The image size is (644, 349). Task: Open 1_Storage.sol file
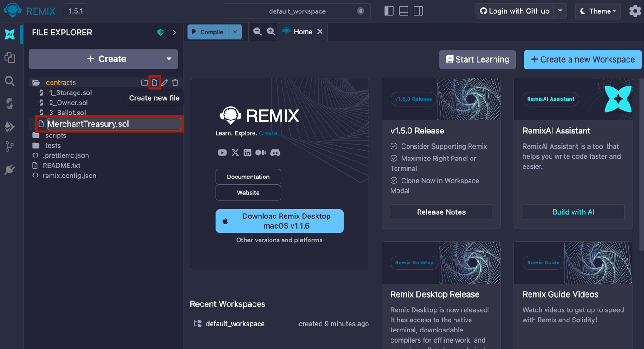(x=70, y=93)
